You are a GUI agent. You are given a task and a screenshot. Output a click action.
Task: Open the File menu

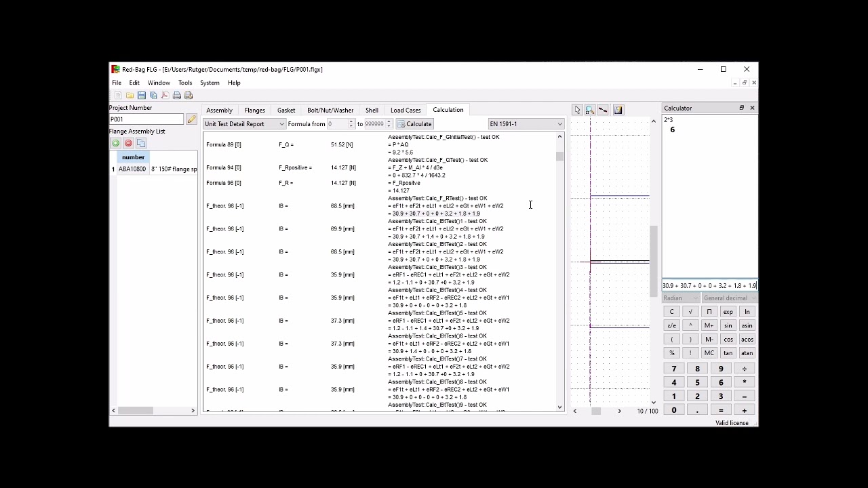(117, 83)
